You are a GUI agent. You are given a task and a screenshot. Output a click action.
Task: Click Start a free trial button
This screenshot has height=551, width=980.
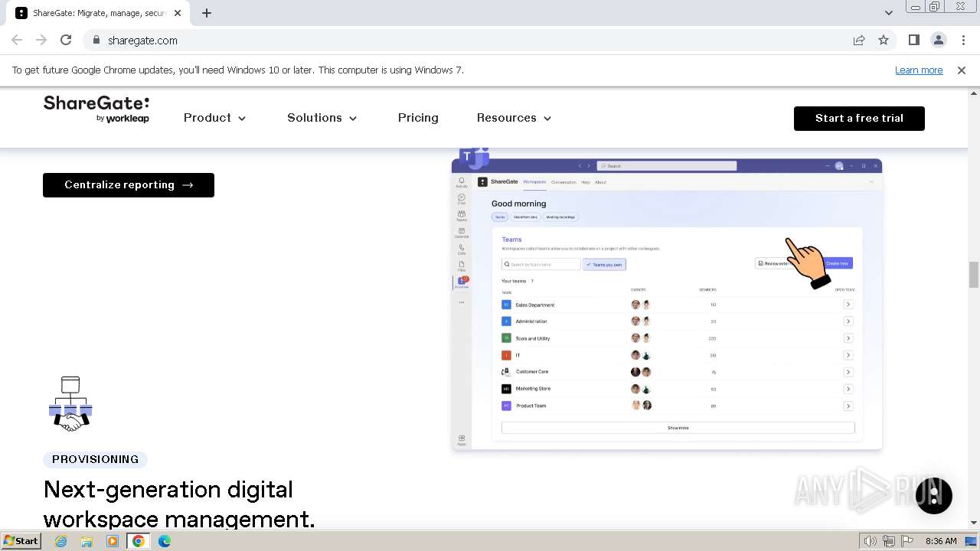(x=859, y=119)
